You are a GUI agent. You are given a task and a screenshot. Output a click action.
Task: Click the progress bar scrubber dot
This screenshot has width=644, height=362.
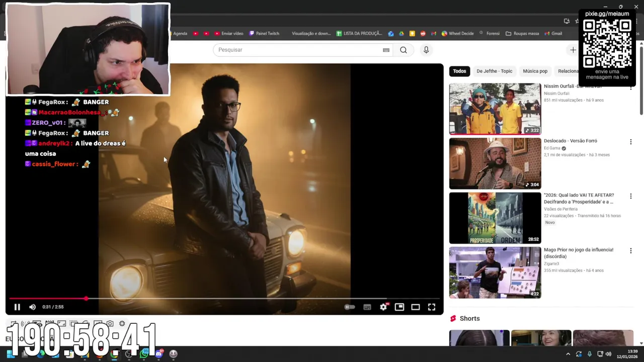point(87,299)
